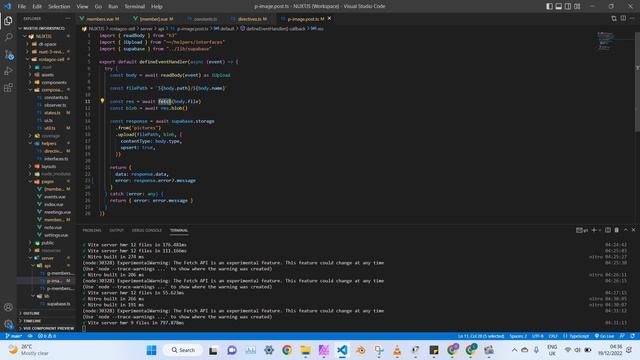
Task: Open the Accounts menu in activity bar
Action: pos(8,307)
